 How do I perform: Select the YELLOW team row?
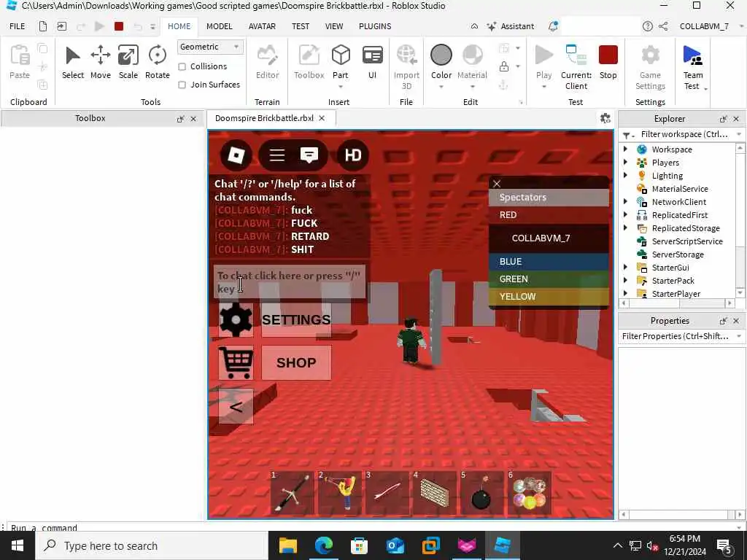tap(549, 296)
